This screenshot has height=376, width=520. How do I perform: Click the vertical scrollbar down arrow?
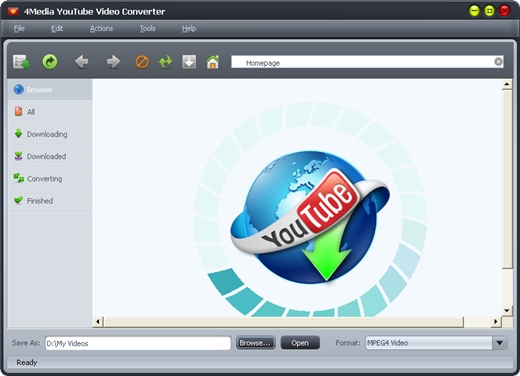507,311
